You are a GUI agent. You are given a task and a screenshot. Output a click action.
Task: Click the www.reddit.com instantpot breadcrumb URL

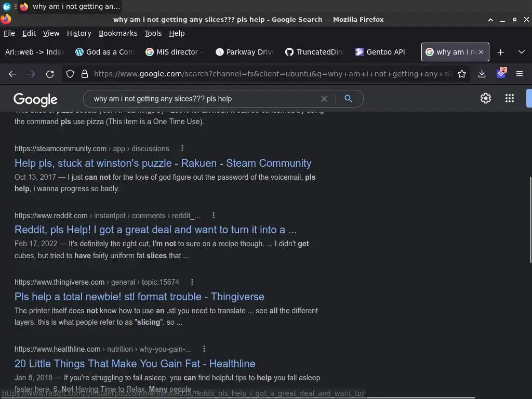pyautogui.click(x=107, y=216)
